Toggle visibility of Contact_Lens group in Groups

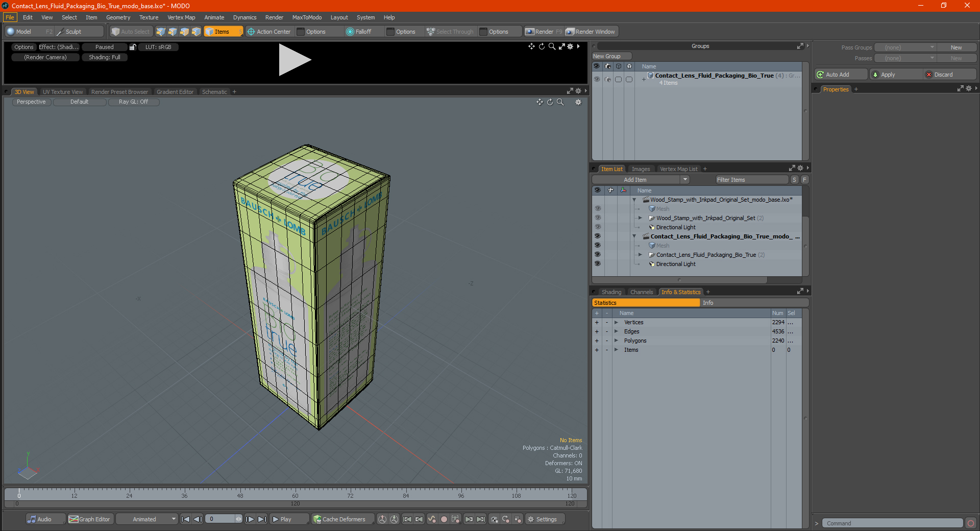coord(597,79)
